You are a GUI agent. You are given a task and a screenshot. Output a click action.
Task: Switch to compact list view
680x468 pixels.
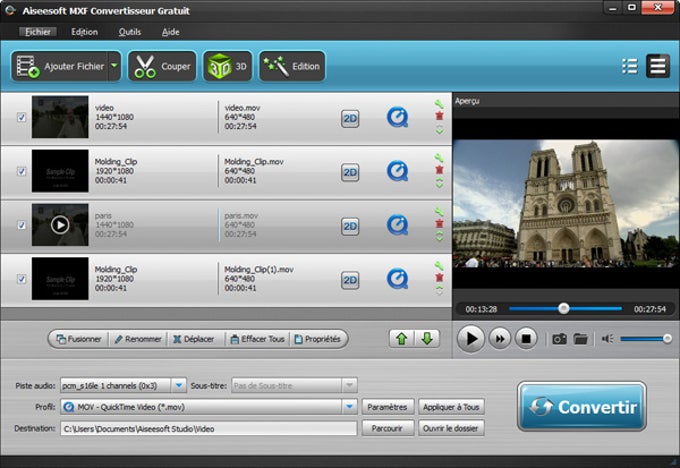629,66
